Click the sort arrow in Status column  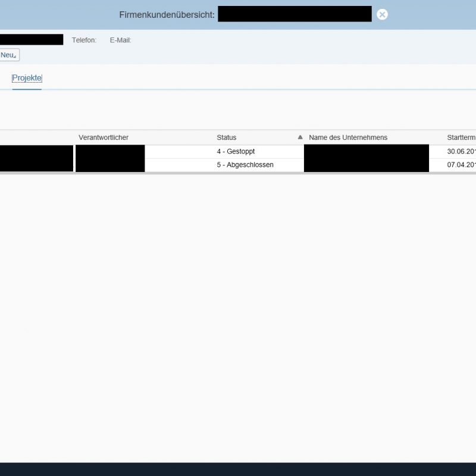click(x=300, y=137)
